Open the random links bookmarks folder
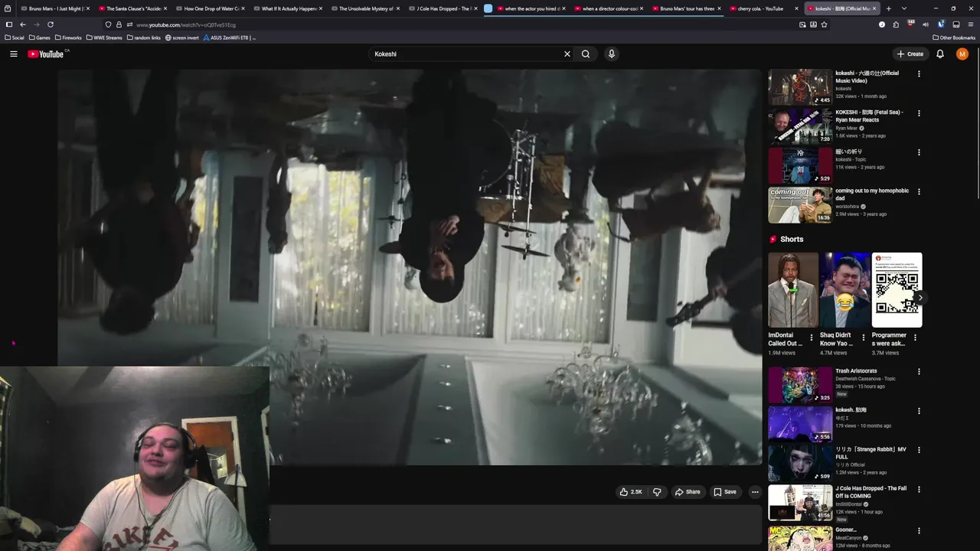 (144, 37)
